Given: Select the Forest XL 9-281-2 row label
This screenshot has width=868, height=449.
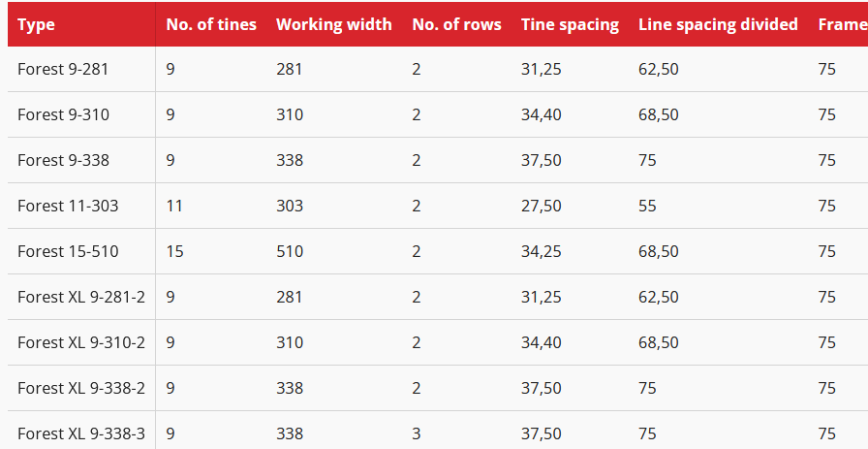Looking at the screenshot, I should [x=81, y=297].
